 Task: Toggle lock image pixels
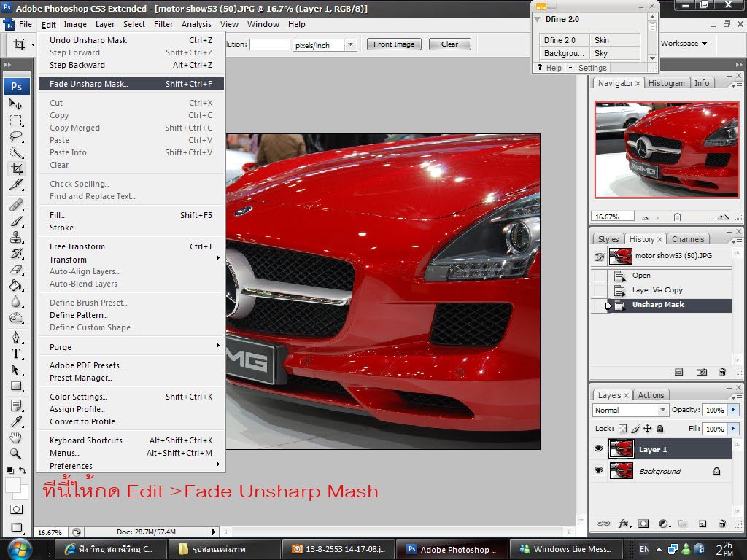pyautogui.click(x=635, y=429)
